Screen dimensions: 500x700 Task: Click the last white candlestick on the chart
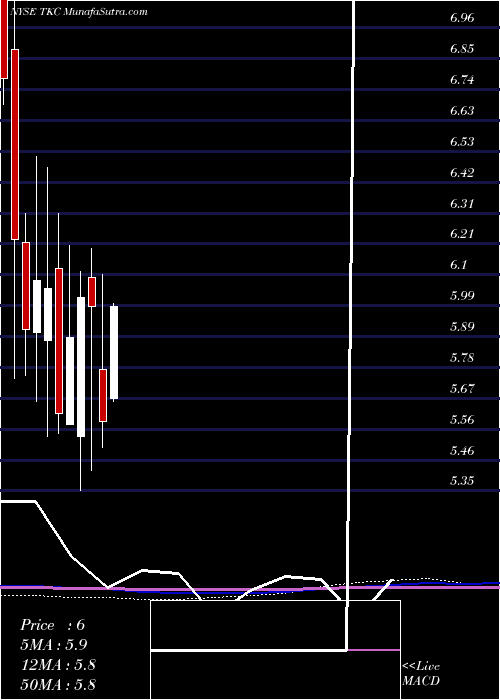click(x=114, y=353)
